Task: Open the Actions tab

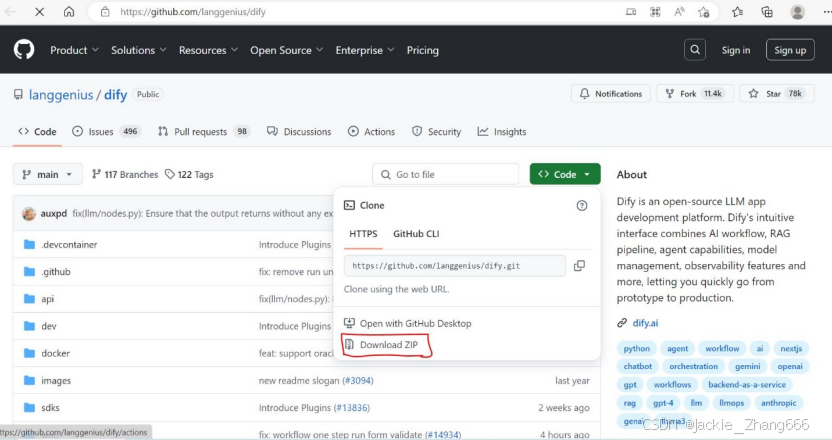Action: 371,132
